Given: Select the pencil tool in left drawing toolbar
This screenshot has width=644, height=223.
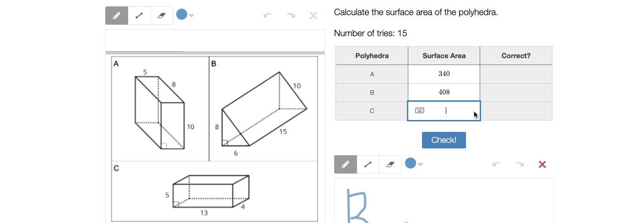Looking at the screenshot, I should [117, 16].
